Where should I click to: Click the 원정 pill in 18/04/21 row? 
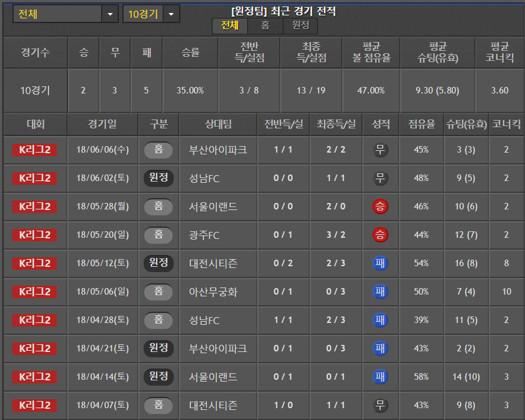point(158,348)
